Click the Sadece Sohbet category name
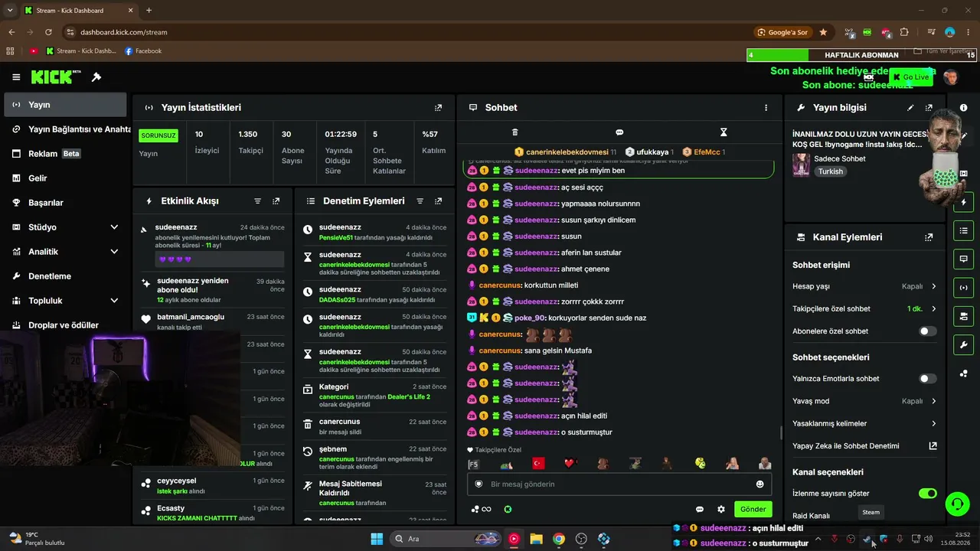Image resolution: width=980 pixels, height=551 pixels. (x=841, y=158)
